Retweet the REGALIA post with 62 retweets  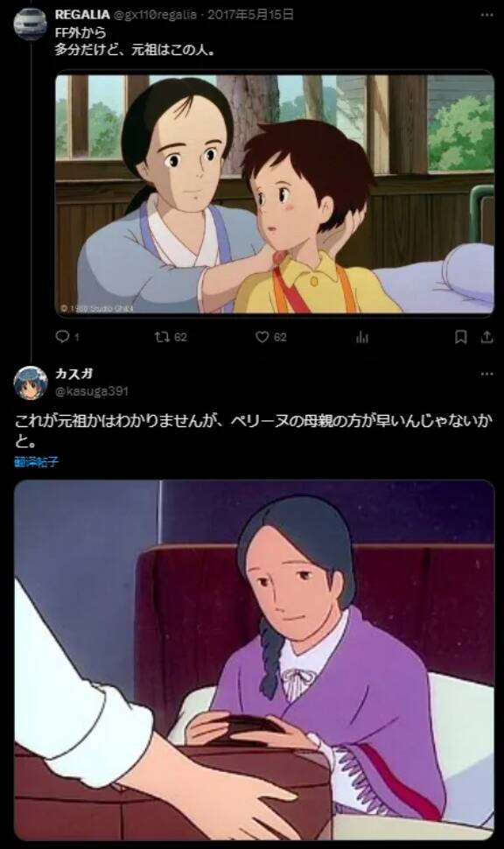(x=170, y=337)
